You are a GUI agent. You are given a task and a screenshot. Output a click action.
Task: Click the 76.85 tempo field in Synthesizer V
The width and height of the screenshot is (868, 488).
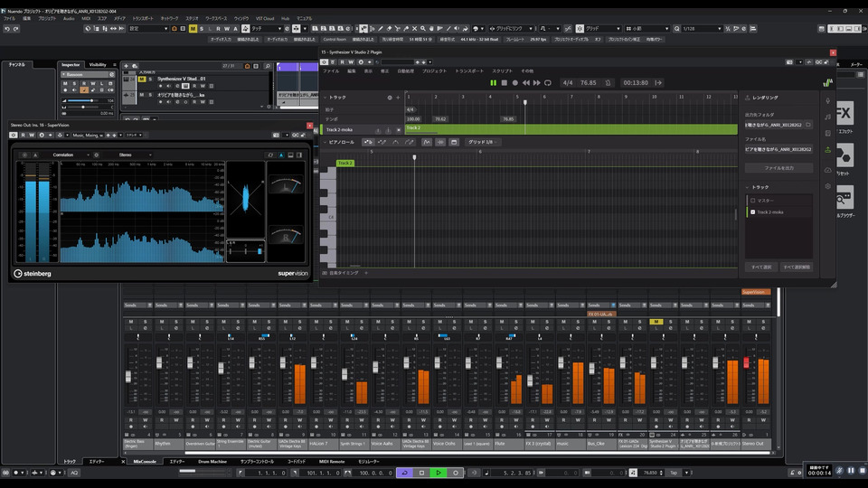[588, 82]
